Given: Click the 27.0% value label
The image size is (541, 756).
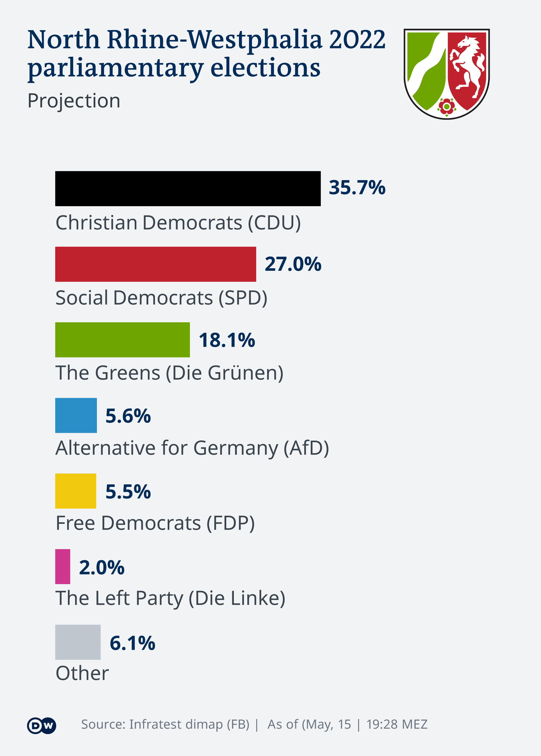Looking at the screenshot, I should pyautogui.click(x=293, y=264).
